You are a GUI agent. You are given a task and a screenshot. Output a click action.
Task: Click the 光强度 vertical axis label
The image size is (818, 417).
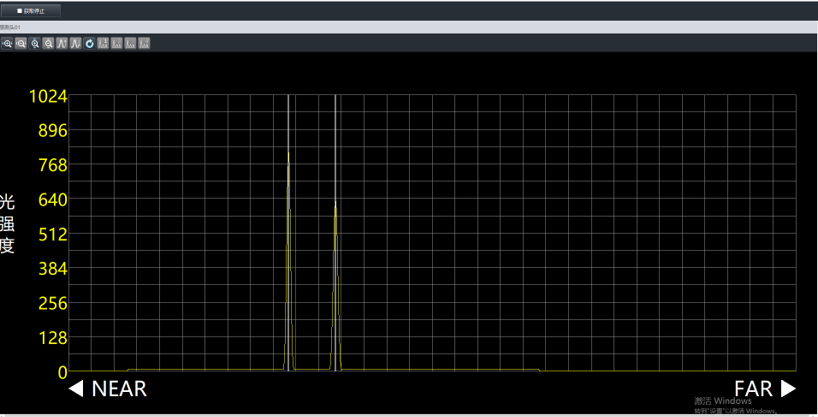click(x=8, y=223)
